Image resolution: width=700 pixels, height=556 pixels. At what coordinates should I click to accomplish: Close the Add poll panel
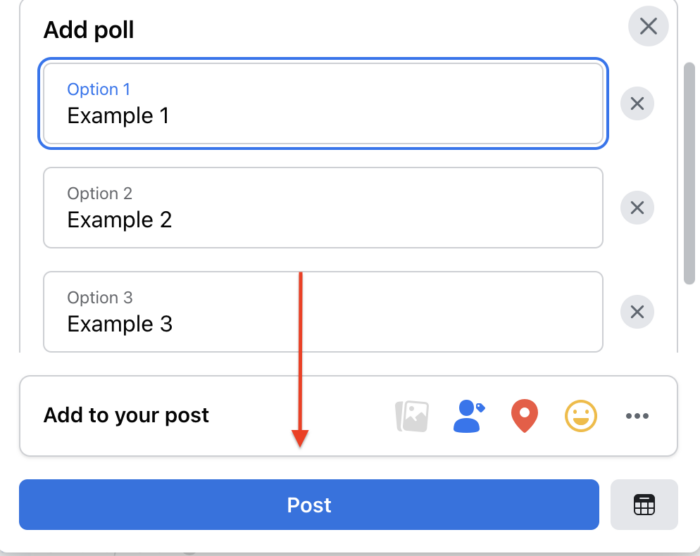648,26
